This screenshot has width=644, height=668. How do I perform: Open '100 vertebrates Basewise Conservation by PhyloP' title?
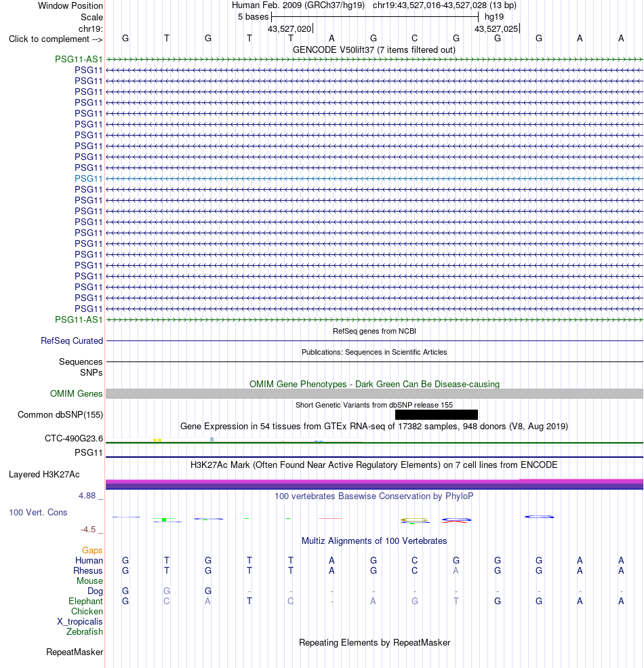374,496
